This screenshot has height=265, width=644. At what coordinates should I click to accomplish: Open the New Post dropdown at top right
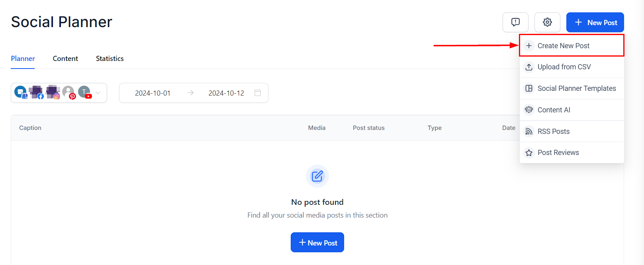[595, 22]
